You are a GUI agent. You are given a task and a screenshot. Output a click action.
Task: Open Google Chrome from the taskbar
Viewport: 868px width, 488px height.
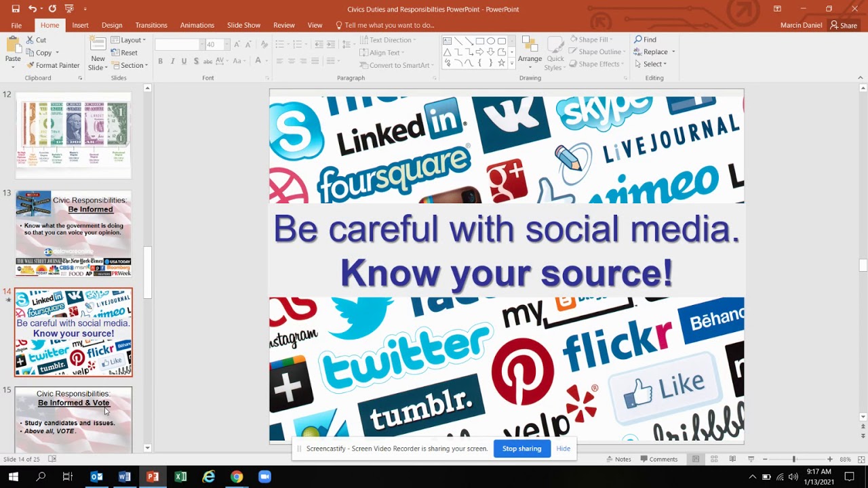(x=236, y=476)
